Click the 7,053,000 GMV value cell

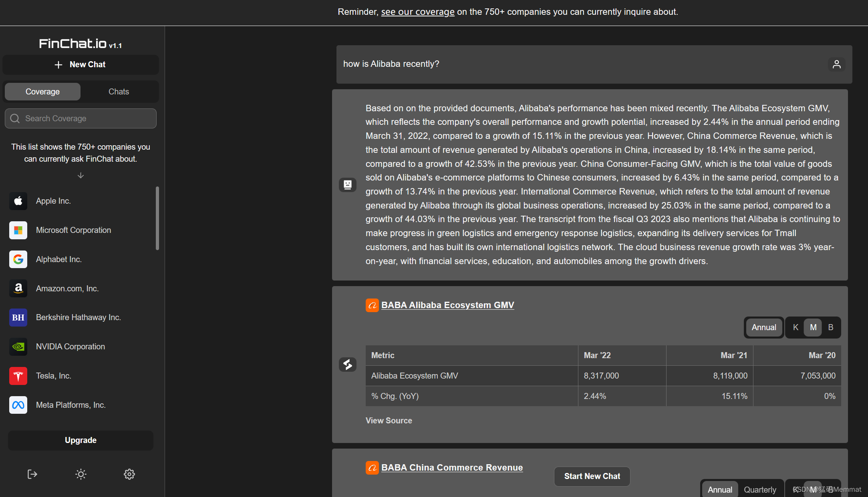coord(797,376)
